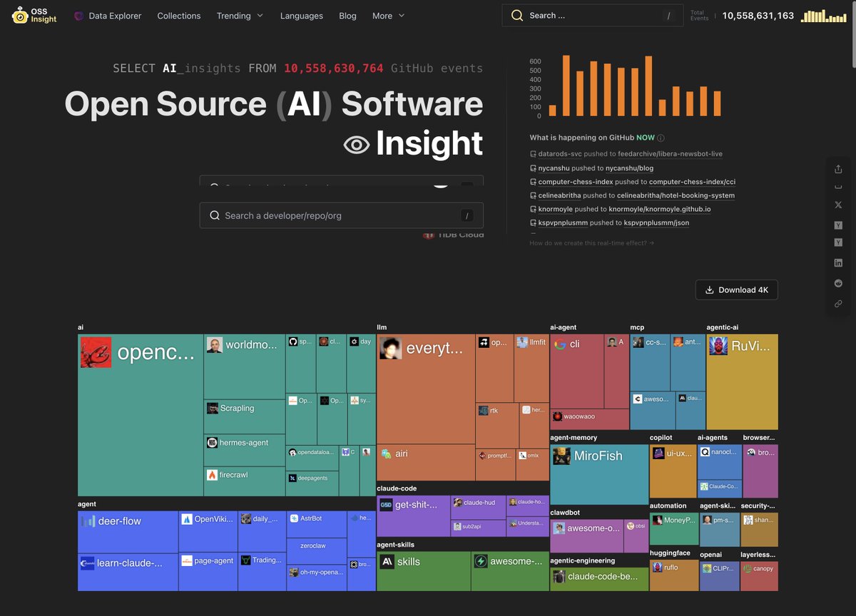Copy the link with the chain icon
This screenshot has height=616, width=856.
click(x=838, y=304)
